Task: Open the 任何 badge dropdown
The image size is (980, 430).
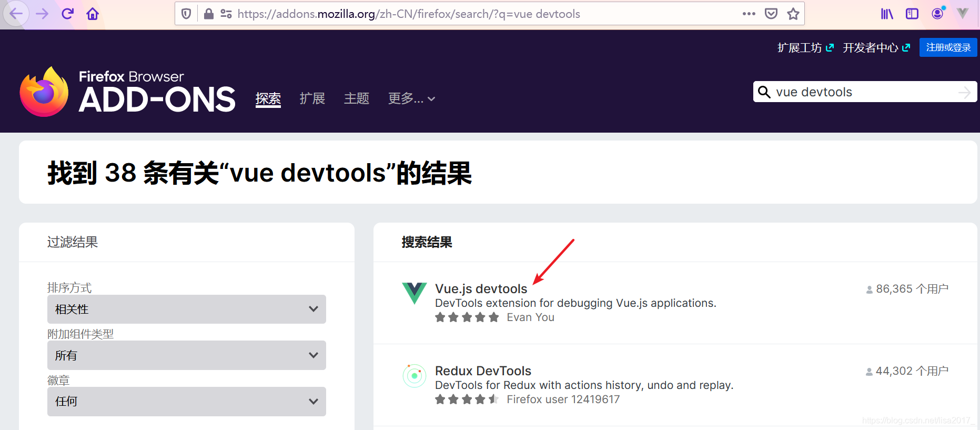Action: [187, 402]
